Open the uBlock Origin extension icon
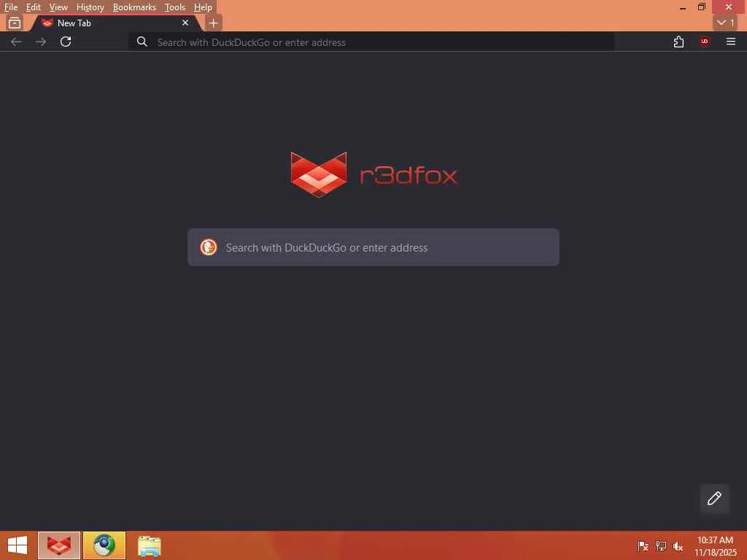The image size is (747, 560). coord(704,42)
